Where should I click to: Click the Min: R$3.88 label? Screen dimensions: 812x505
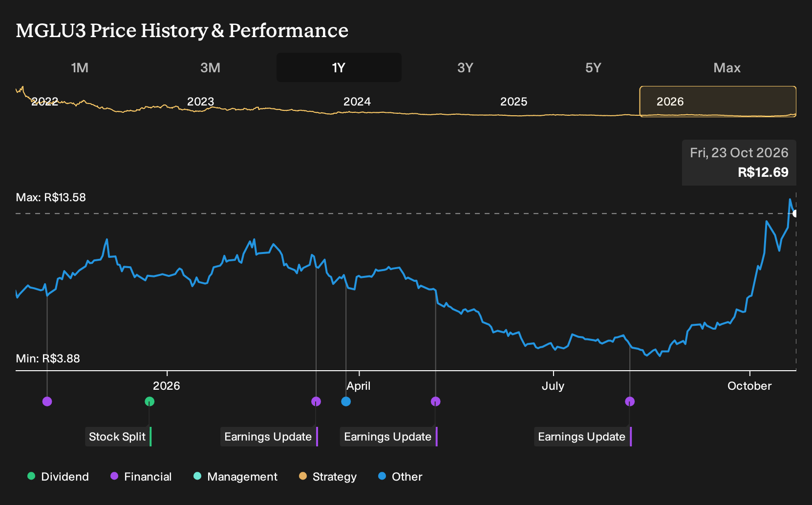48,358
